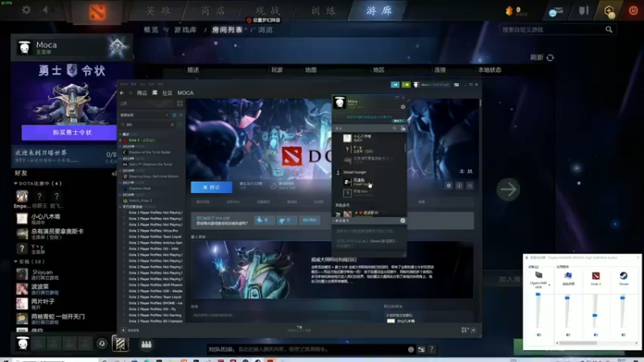
Task: Open the Dota 2 mail notifications icon
Action: click(x=555, y=11)
